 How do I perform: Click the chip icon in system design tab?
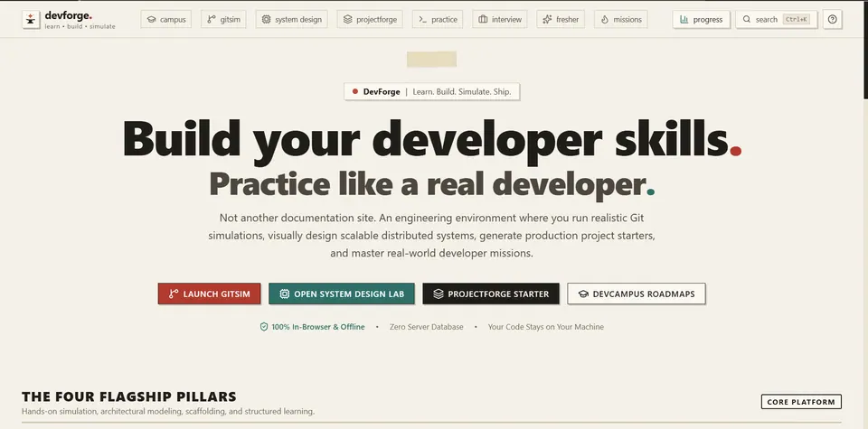266,19
